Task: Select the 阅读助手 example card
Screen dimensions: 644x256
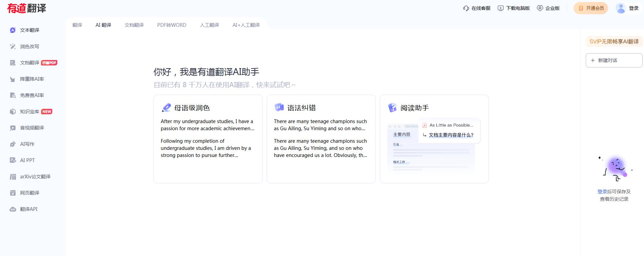Action: coord(434,139)
